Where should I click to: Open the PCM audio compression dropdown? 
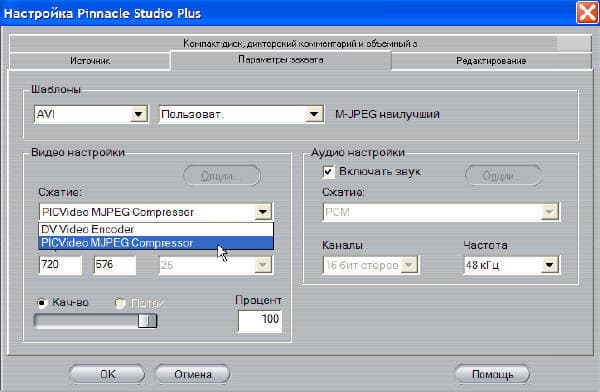[441, 212]
